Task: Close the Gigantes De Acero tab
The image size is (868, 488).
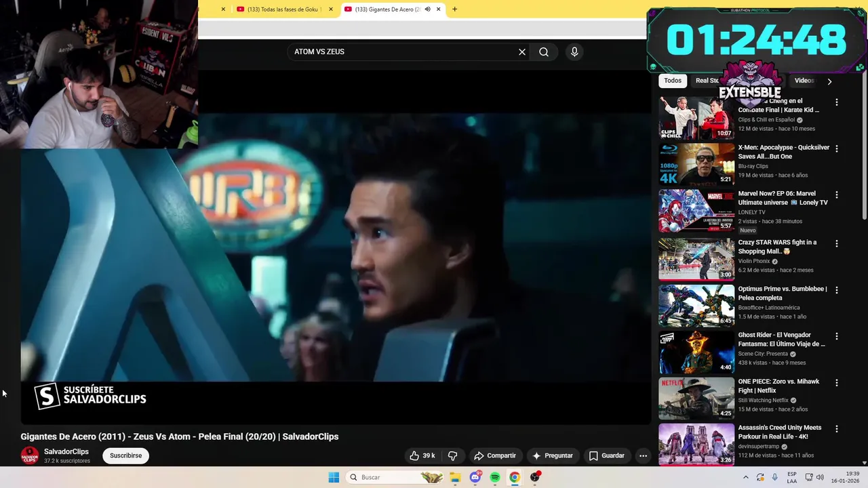Action: 439,9
